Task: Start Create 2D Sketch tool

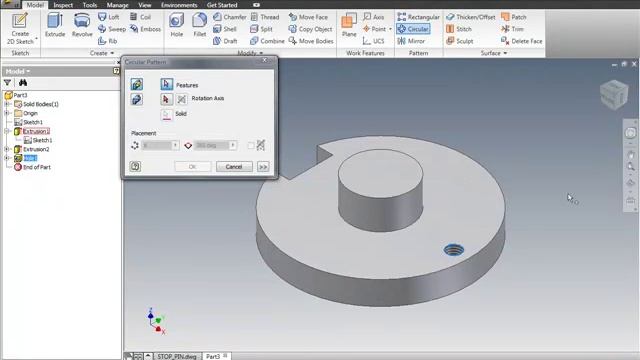Action: click(x=20, y=29)
